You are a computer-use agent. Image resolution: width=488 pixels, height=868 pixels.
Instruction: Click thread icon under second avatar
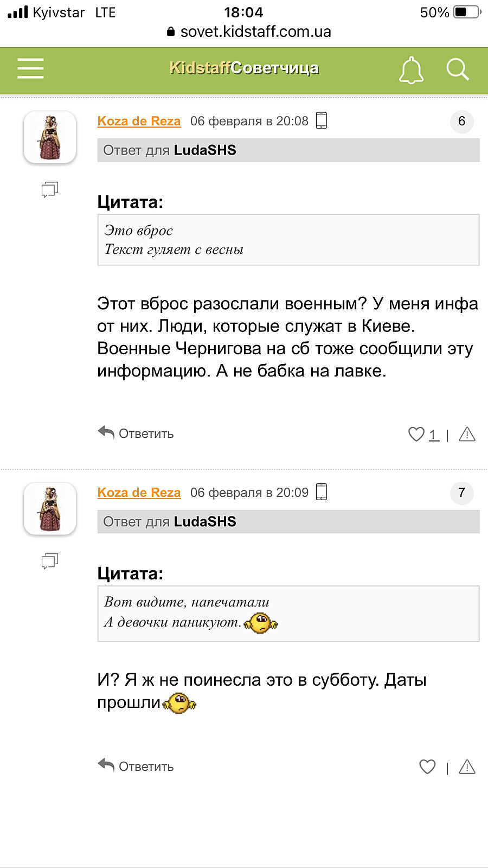click(50, 561)
